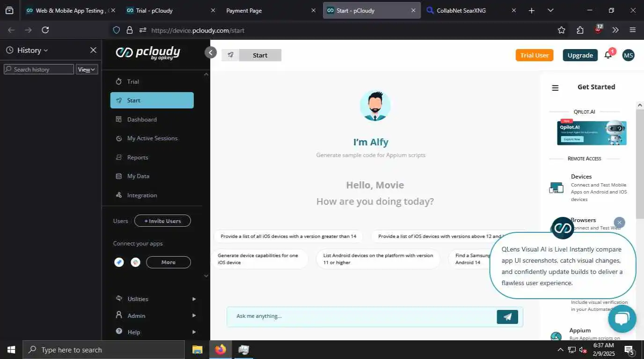644x359 pixels.
Task: Click Firefox icon in taskbar
Action: pyautogui.click(x=220, y=350)
